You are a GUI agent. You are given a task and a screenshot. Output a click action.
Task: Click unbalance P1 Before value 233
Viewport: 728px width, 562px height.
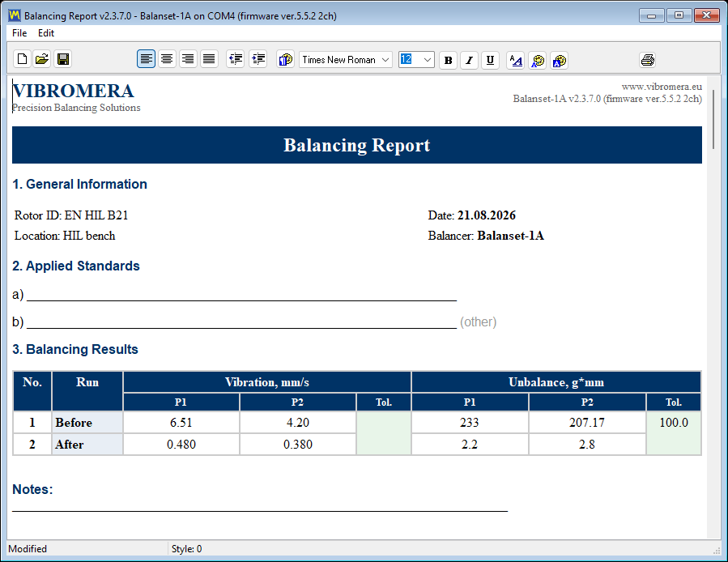tap(470, 422)
